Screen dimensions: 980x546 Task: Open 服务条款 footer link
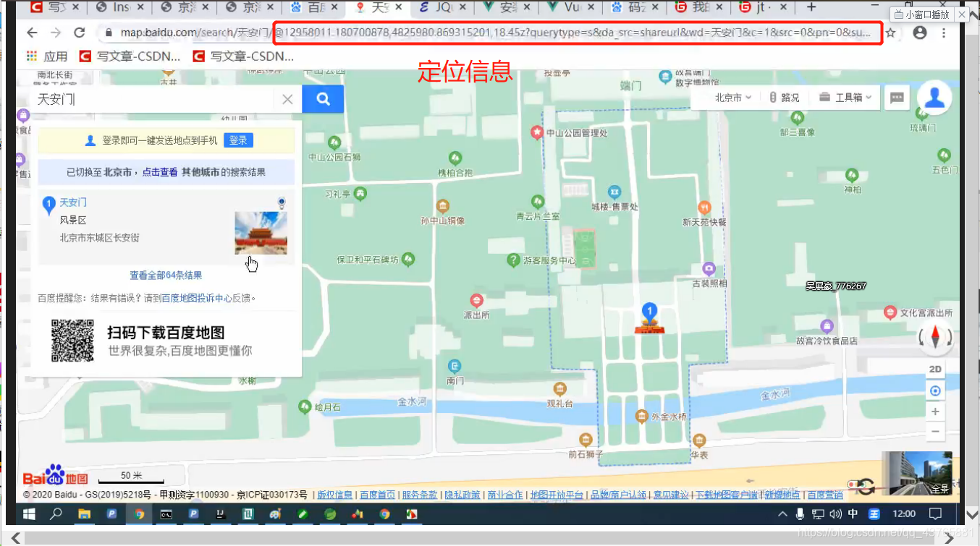(420, 495)
